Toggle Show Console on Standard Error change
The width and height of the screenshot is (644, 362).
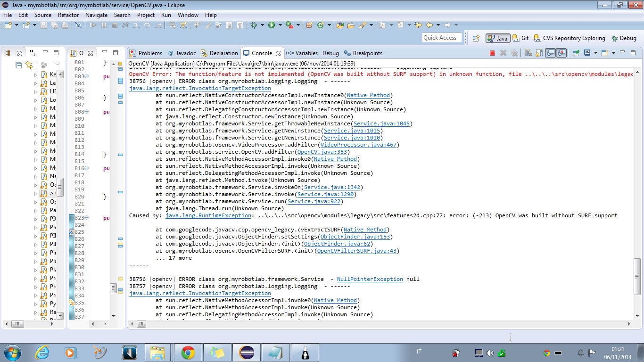pos(561,53)
